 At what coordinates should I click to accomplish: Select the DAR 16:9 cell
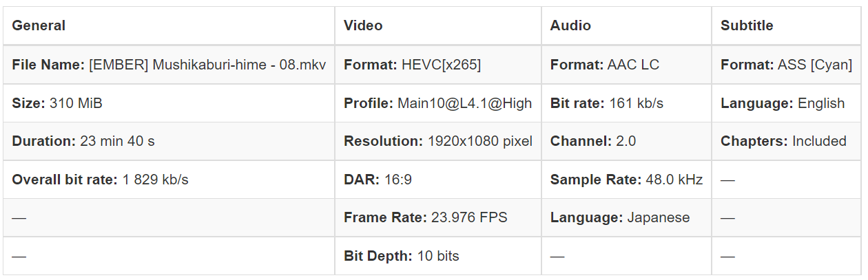378,180
